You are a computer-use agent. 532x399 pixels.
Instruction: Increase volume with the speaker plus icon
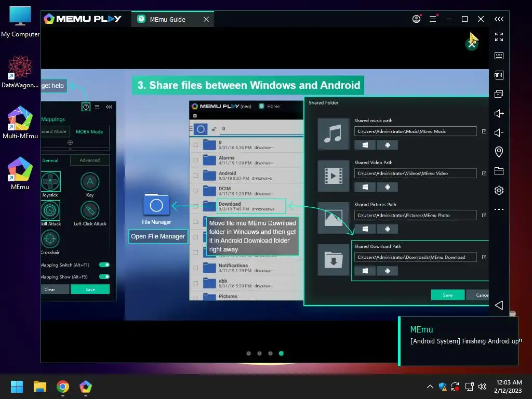499,113
